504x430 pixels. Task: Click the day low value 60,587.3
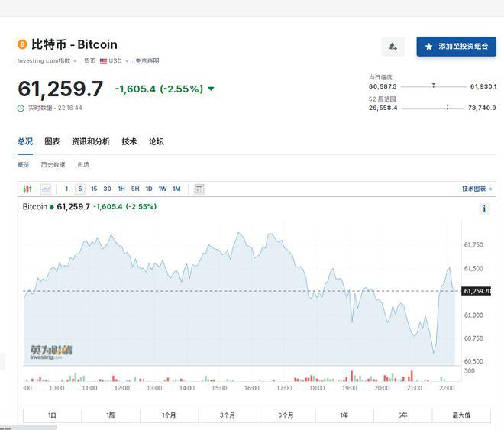[x=383, y=86]
